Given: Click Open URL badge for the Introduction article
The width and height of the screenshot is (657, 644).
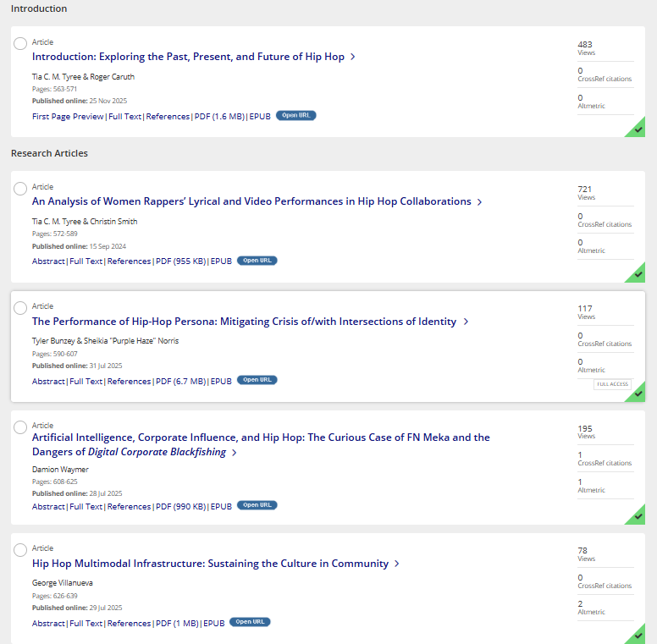Looking at the screenshot, I should pos(295,116).
